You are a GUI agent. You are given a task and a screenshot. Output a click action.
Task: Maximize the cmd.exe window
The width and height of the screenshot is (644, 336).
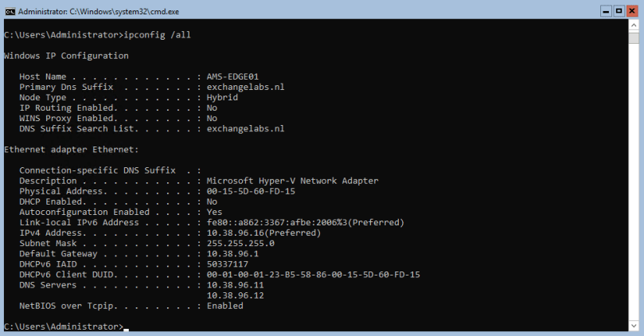pyautogui.click(x=619, y=12)
